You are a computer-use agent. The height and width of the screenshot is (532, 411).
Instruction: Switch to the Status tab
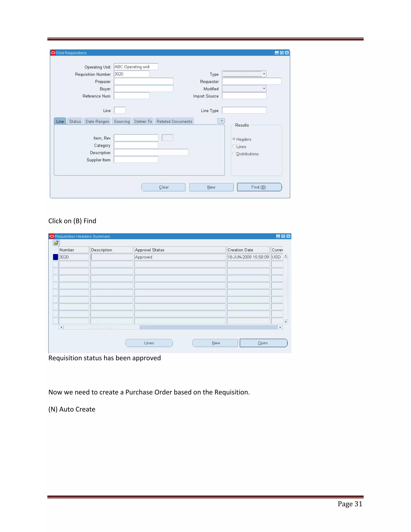pos(75,121)
